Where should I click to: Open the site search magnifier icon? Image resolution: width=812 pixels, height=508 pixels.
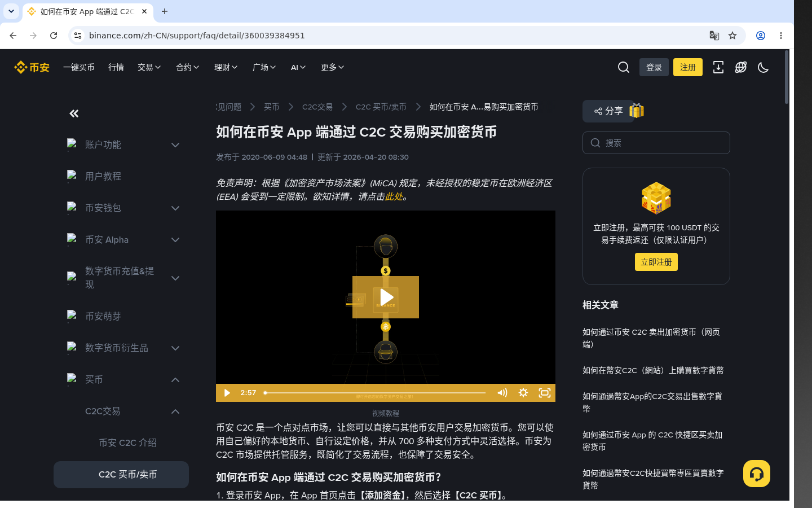click(624, 67)
